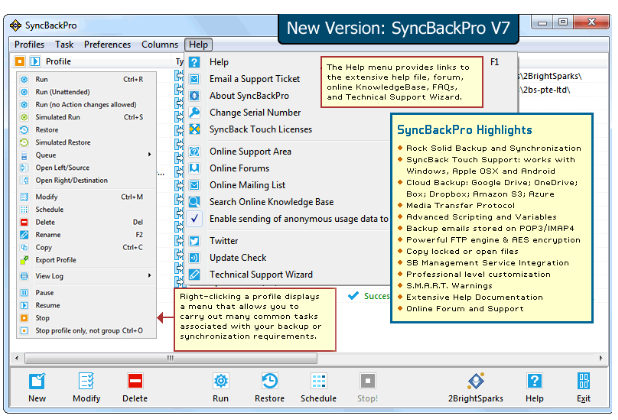Click the Online Mailing List icon
The height and width of the screenshot is (420, 618).
point(194,185)
